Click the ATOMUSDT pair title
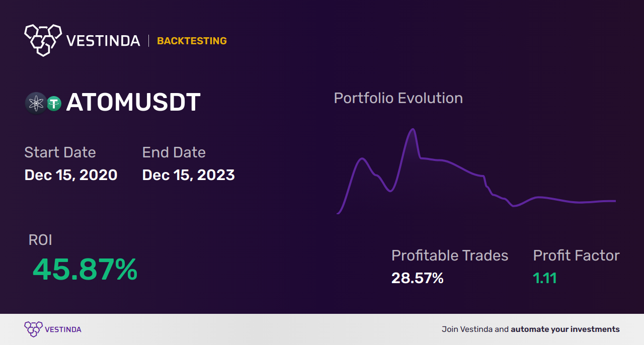Viewport: 644px width, 345px height. point(133,103)
